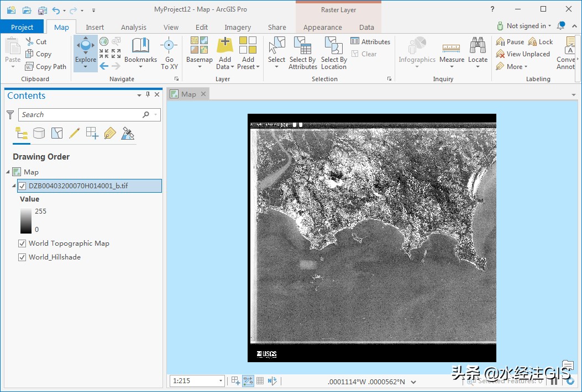582x392 pixels.
Task: Open the Navigate group dialog launcher
Action: (x=177, y=78)
